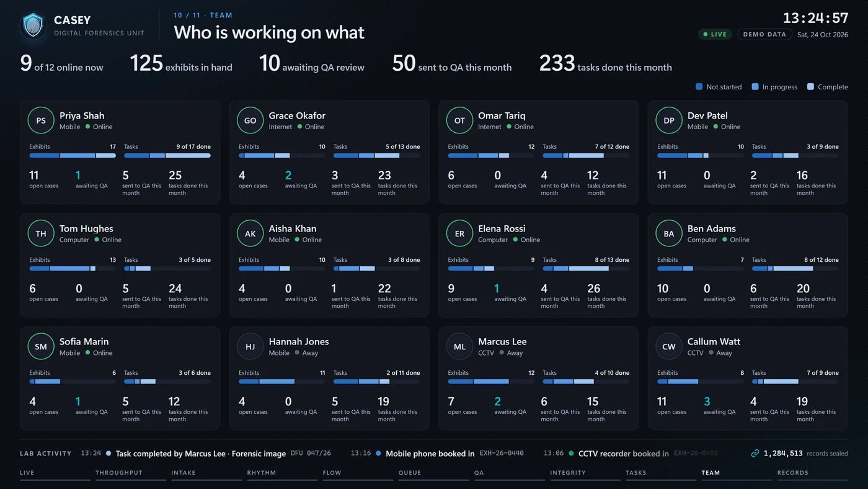The height and width of the screenshot is (489, 868).
Task: Select Ben Adams's BA avatar
Action: [669, 233]
